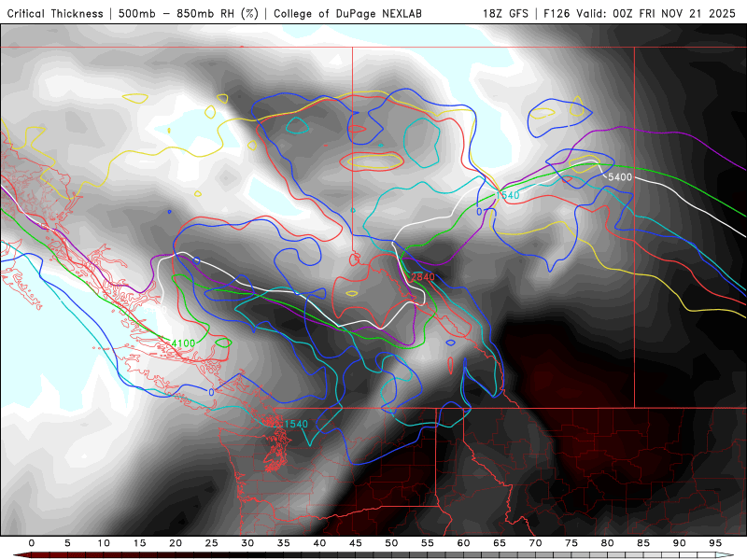
Task: Click the colorbar tick label "40"
Action: [319, 543]
